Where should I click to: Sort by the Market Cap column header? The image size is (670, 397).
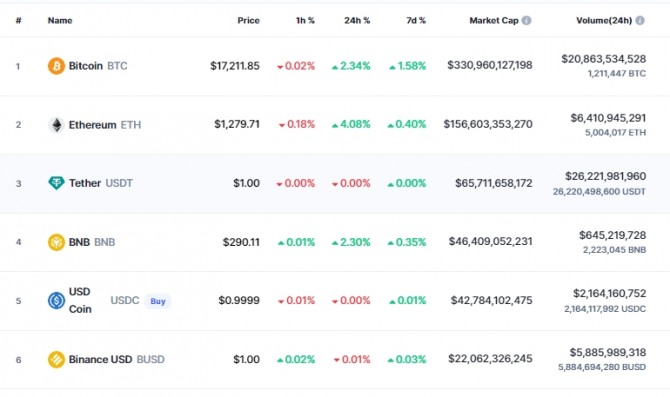494,21
